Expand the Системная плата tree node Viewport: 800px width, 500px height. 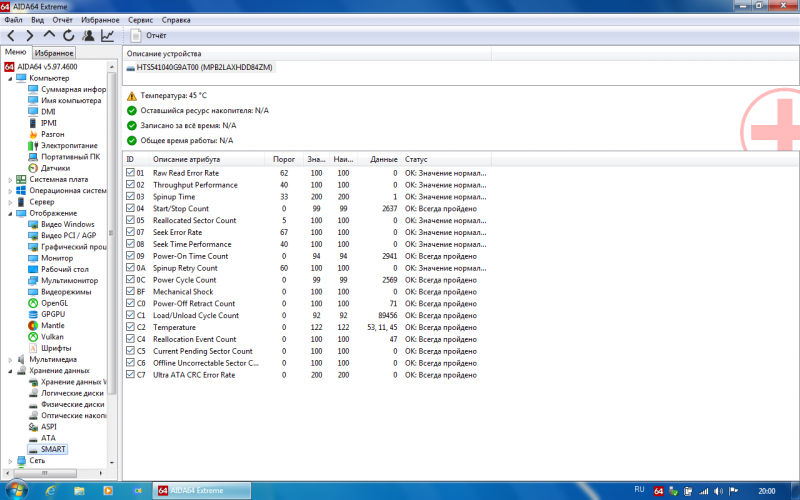point(10,179)
